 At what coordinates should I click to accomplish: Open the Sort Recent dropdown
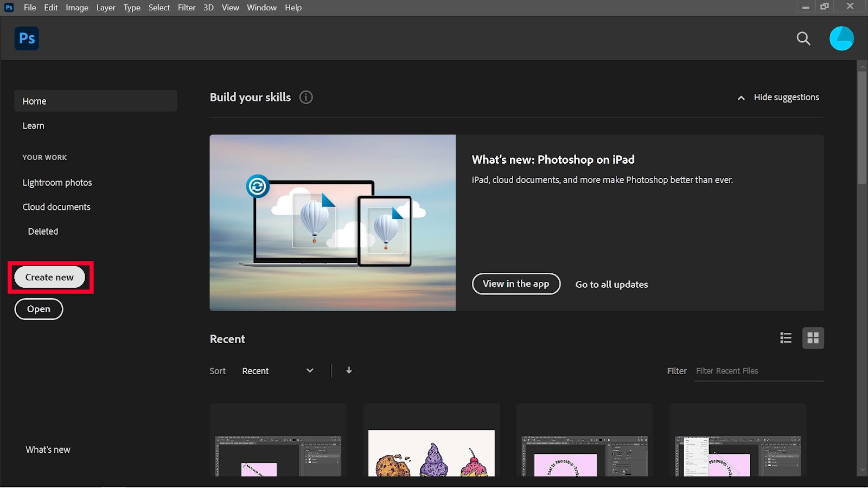278,371
